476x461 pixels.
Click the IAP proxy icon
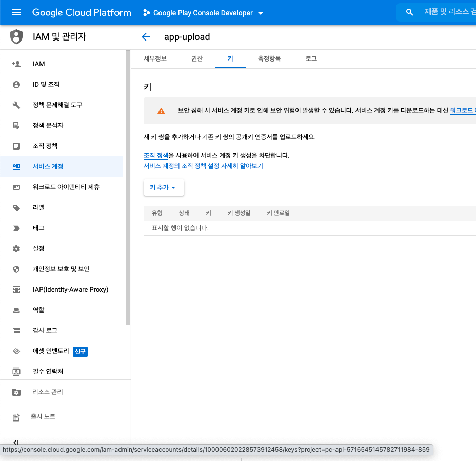16,290
